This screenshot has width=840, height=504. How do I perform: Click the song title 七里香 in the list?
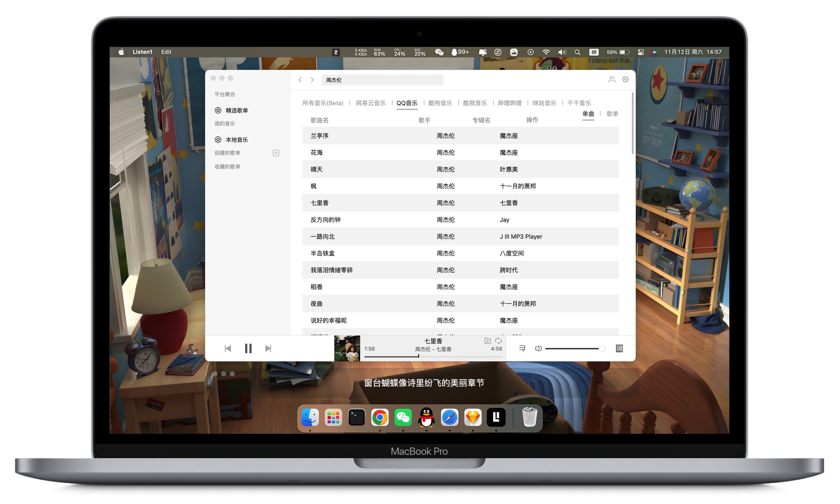(x=319, y=203)
